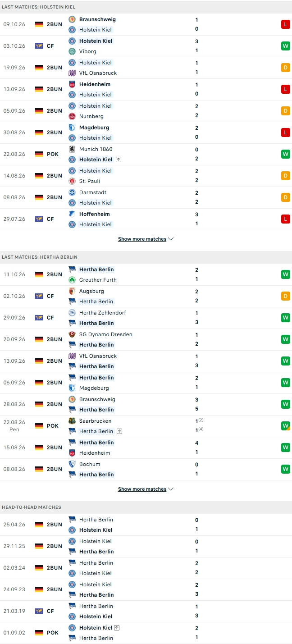Click the SG Dynamo Dresden badge
Screen dimensions: 292x644
click(x=72, y=334)
